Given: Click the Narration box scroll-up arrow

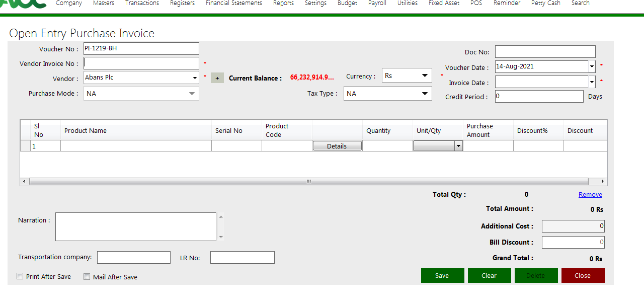Looking at the screenshot, I should pos(221,217).
